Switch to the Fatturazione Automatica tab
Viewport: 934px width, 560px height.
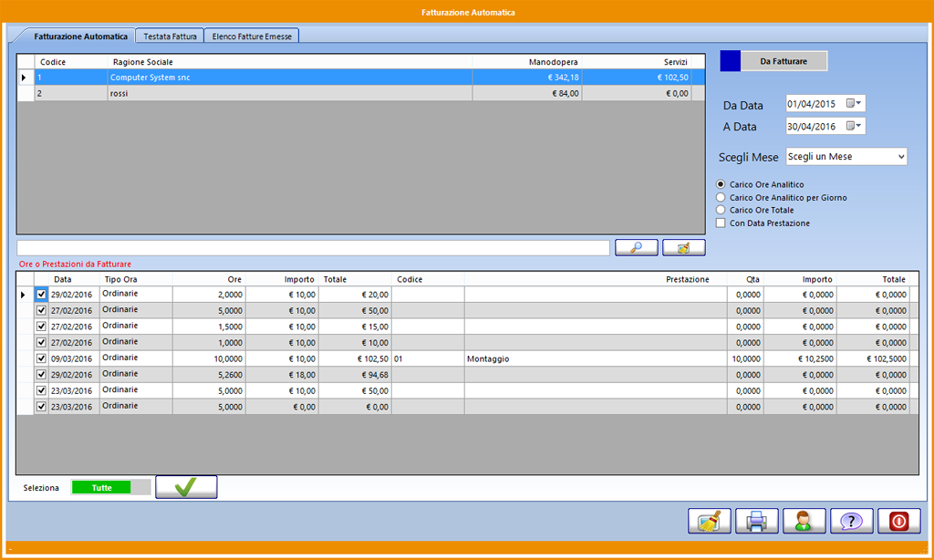pyautogui.click(x=80, y=36)
